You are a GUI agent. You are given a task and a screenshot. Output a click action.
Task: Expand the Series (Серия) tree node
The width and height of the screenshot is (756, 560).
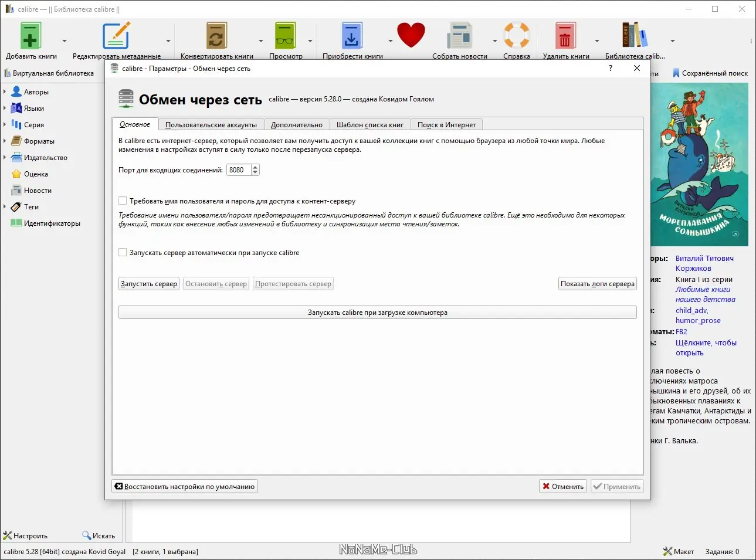tap(5, 125)
